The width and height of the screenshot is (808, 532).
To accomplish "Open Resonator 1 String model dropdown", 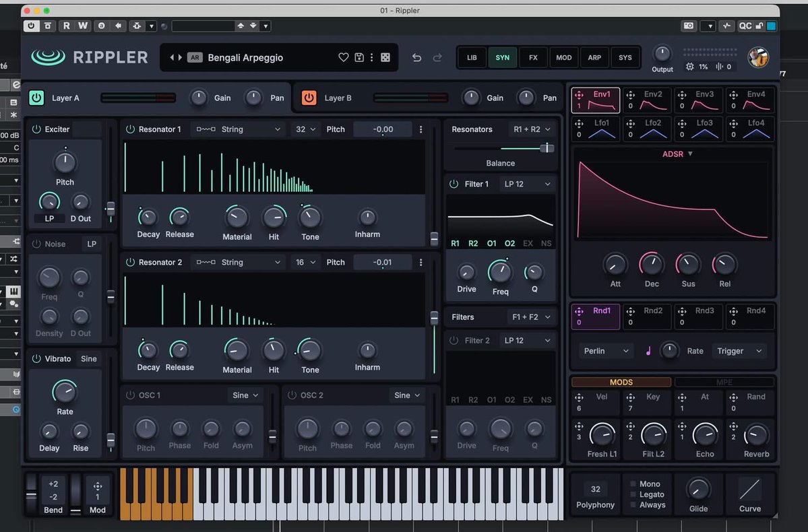I will (238, 129).
